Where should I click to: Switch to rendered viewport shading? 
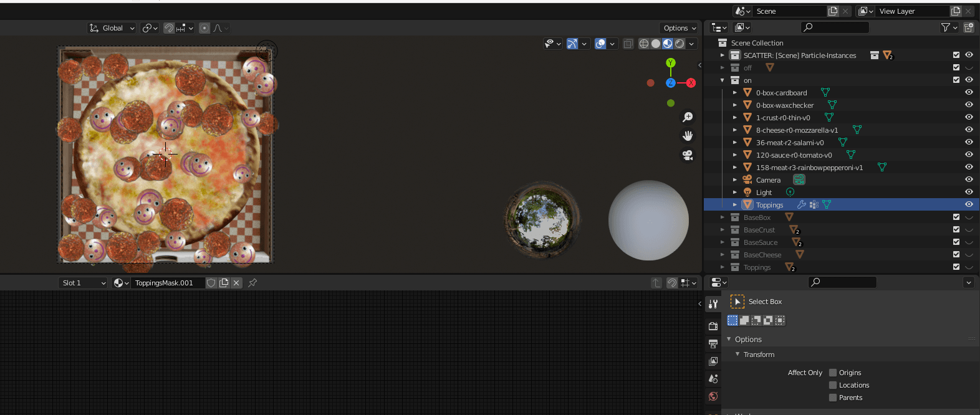click(x=680, y=44)
